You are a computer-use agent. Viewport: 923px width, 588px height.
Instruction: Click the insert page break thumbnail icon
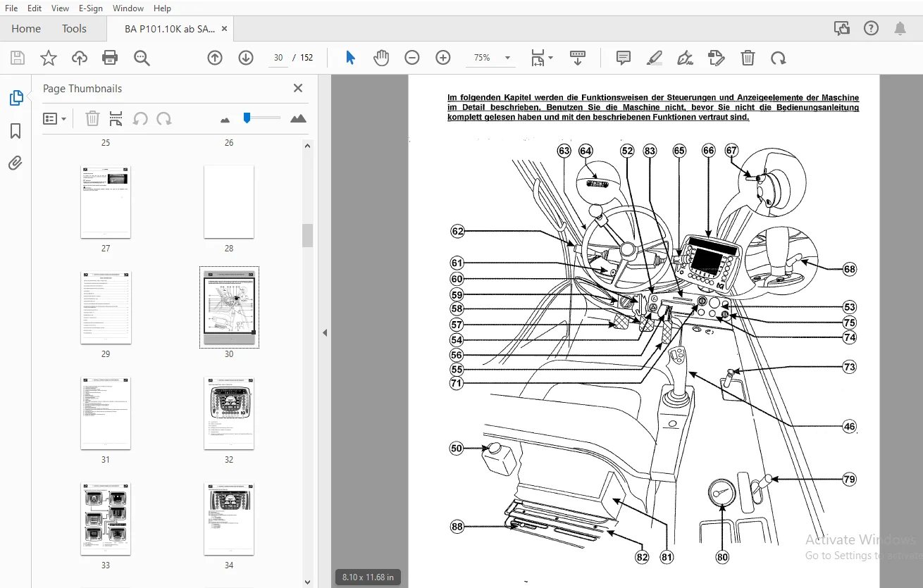(x=116, y=118)
